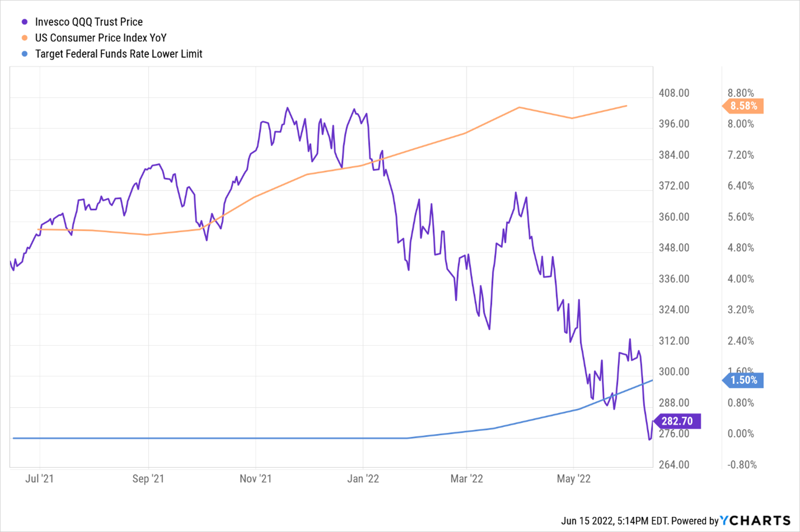Open the YCharts logo
Image resolution: width=800 pixels, height=532 pixels.
point(755,521)
